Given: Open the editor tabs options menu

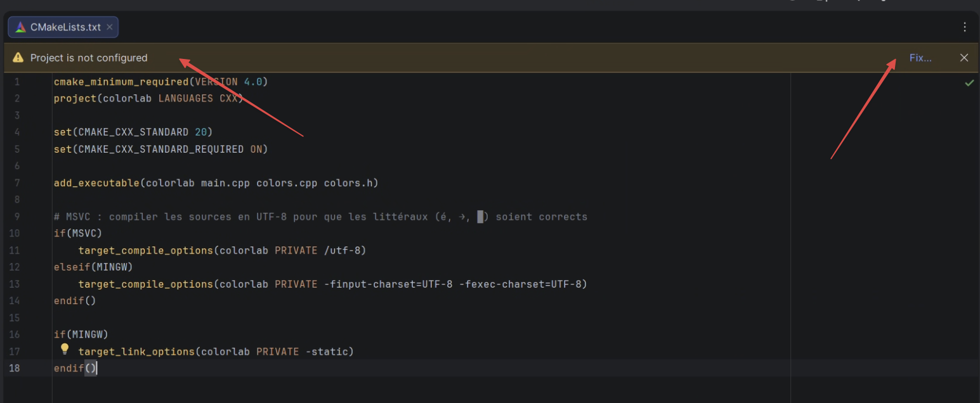Looking at the screenshot, I should [965, 27].
